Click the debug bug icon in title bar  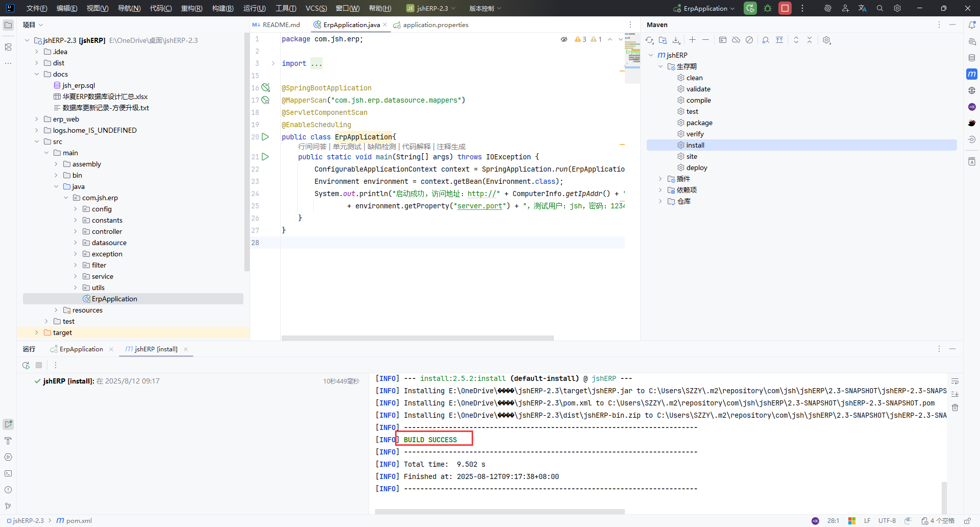[x=768, y=8]
